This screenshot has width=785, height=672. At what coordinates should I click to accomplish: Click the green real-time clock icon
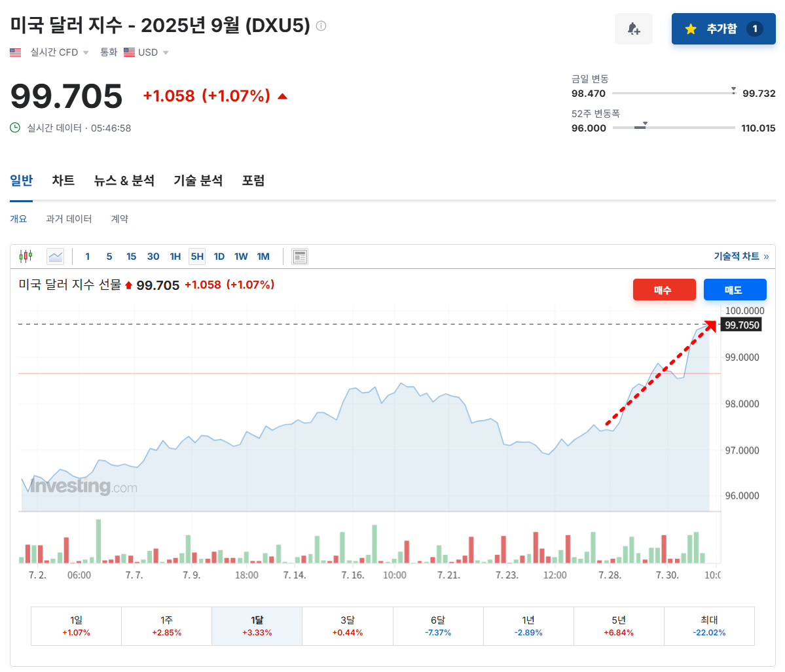14,128
